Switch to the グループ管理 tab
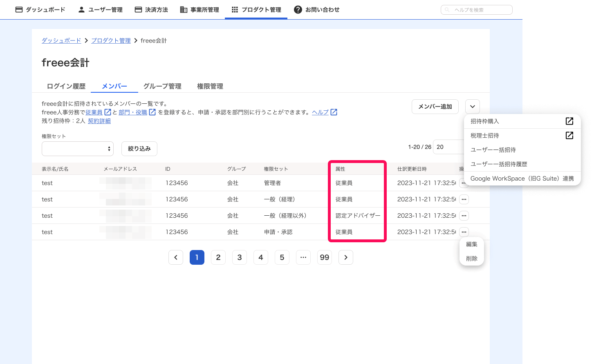The image size is (594, 364). click(162, 86)
